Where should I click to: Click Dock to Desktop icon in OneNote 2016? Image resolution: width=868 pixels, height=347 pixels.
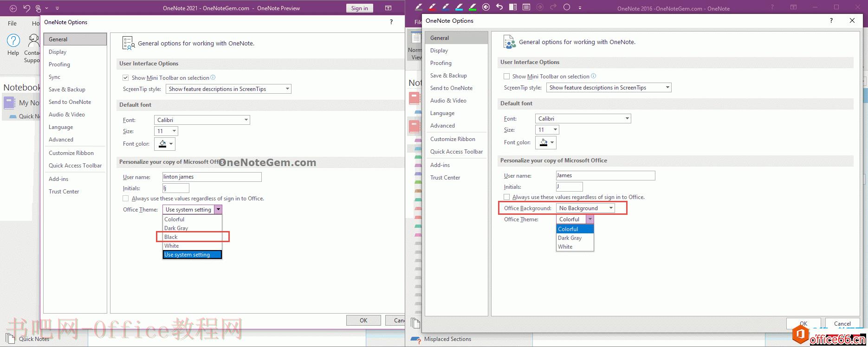click(513, 7)
